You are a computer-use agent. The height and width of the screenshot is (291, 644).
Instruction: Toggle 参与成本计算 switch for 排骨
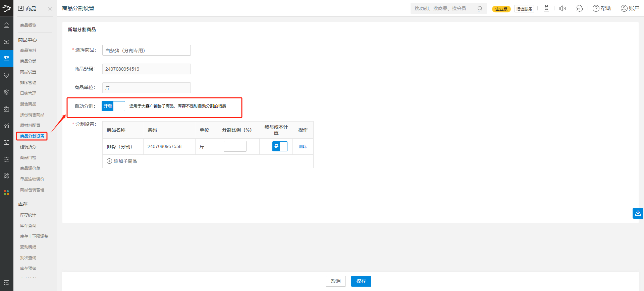pos(280,146)
